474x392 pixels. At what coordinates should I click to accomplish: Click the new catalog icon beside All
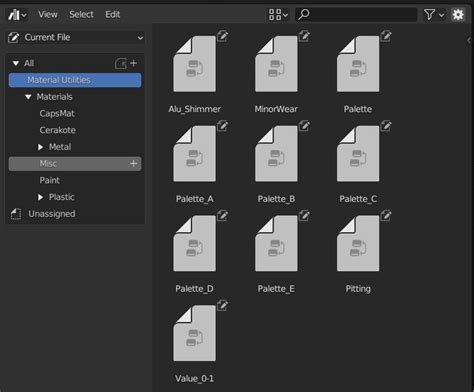tap(121, 63)
